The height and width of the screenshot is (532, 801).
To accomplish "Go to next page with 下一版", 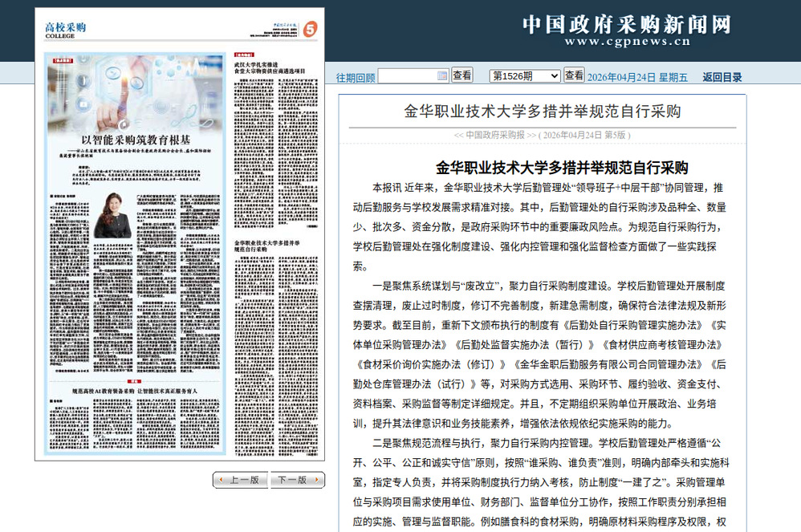I will point(297,480).
